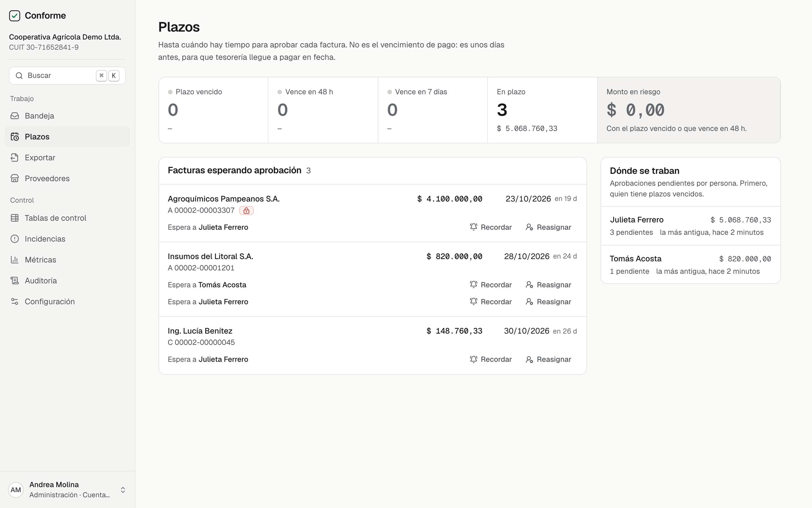Viewport: 812px width, 508px height.
Task: Select the En plazo summary card
Action: pyautogui.click(x=542, y=110)
